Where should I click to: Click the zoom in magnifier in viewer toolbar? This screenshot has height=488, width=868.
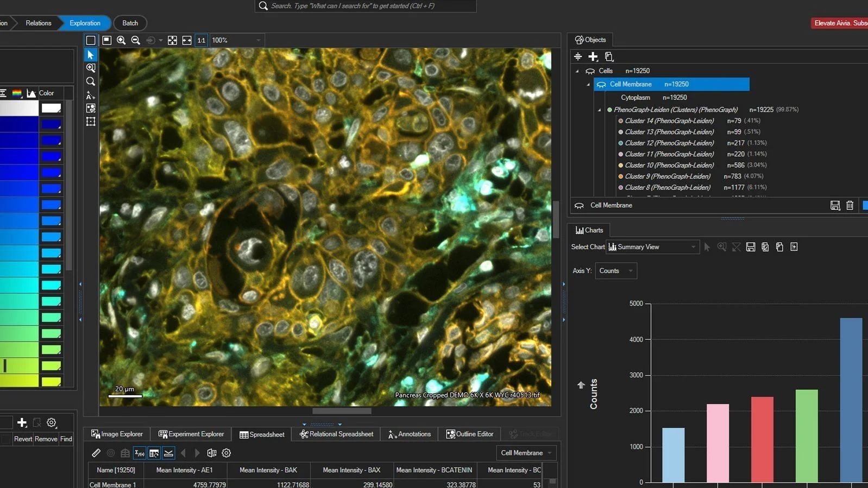[121, 40]
